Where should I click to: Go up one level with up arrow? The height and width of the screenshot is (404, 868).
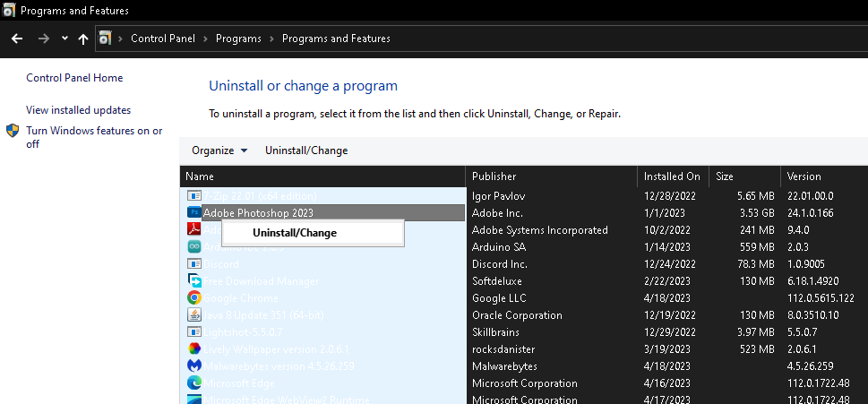[83, 39]
